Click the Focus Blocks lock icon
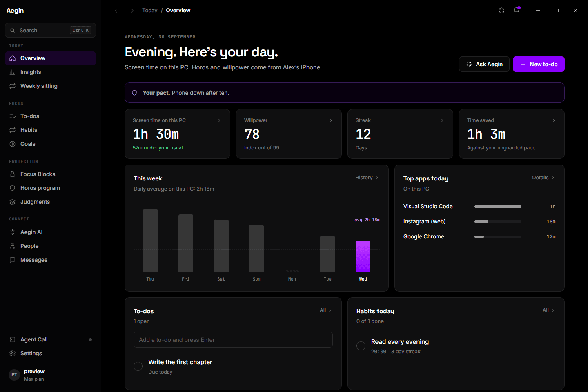 [x=13, y=174]
